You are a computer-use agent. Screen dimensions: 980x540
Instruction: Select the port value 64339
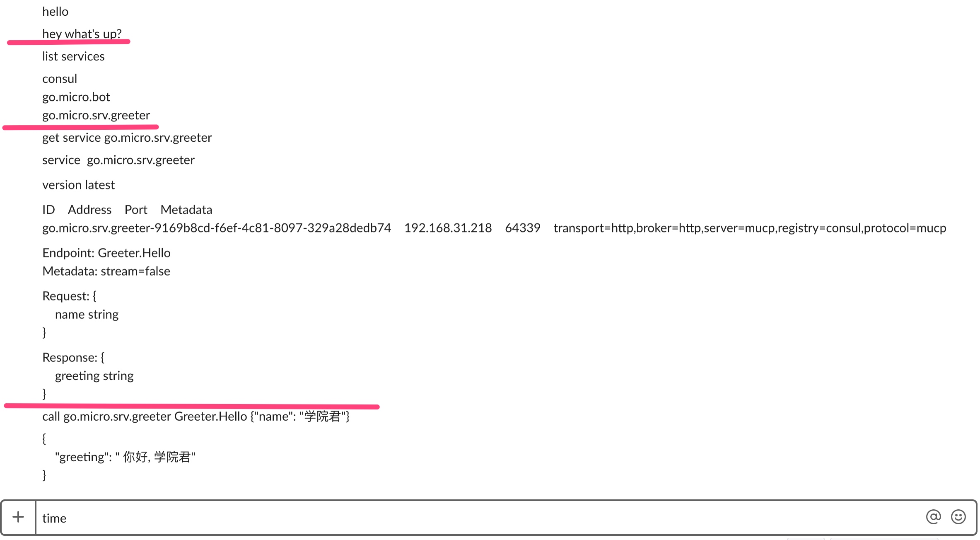(523, 228)
